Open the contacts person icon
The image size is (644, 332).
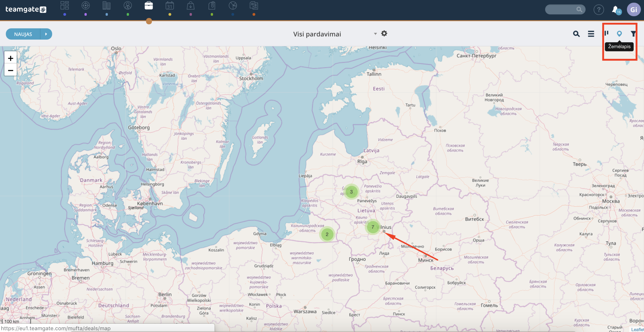click(x=128, y=6)
